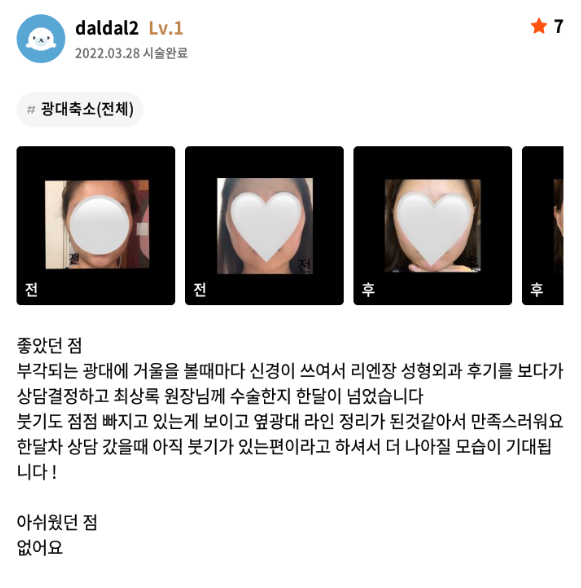581x588 pixels.
Task: Click the 없어요 text under drawbacks
Action: point(39,548)
